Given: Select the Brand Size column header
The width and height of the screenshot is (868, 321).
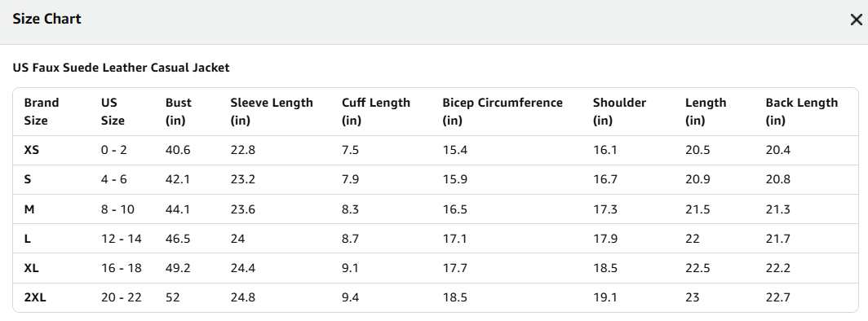Looking at the screenshot, I should [42, 112].
